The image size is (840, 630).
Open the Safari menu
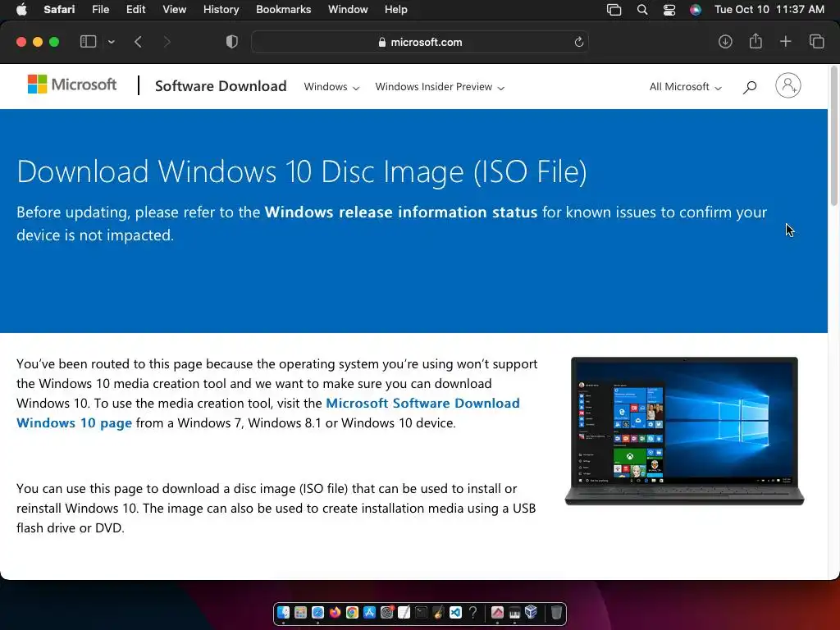(59, 9)
